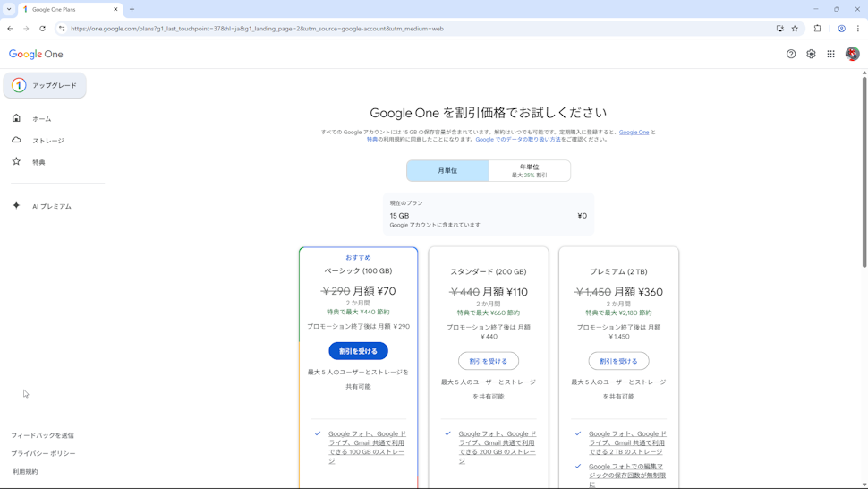Image resolution: width=868 pixels, height=489 pixels.
Task: Click the ベーシック (100 GB) plan title
Action: pos(358,270)
